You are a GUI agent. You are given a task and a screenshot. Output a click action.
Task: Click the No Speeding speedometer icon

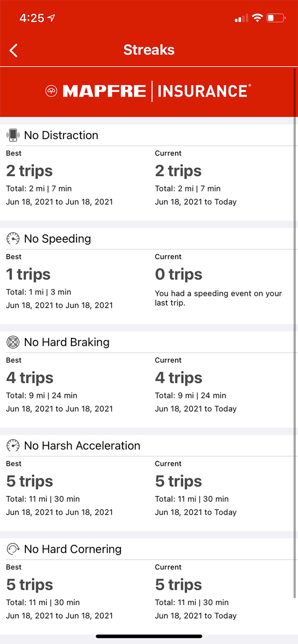click(x=13, y=239)
